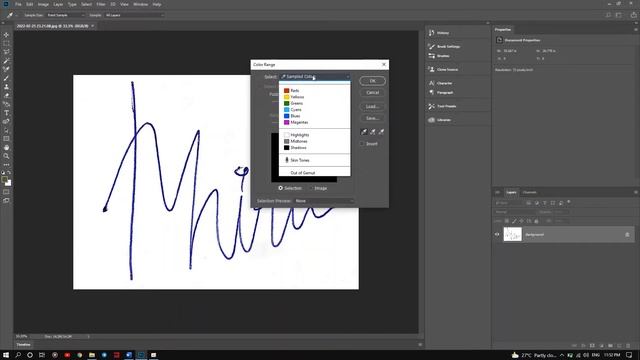Viewport: 640px width, 360px height.
Task: Enable the Invert checkbox
Action: (x=362, y=144)
